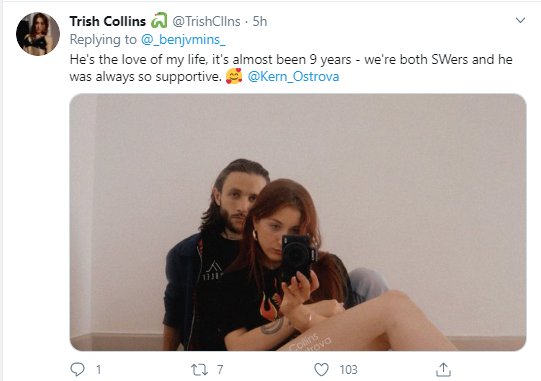Click the retweet count of 7
Image resolution: width=541 pixels, height=381 pixels.
[x=220, y=370]
